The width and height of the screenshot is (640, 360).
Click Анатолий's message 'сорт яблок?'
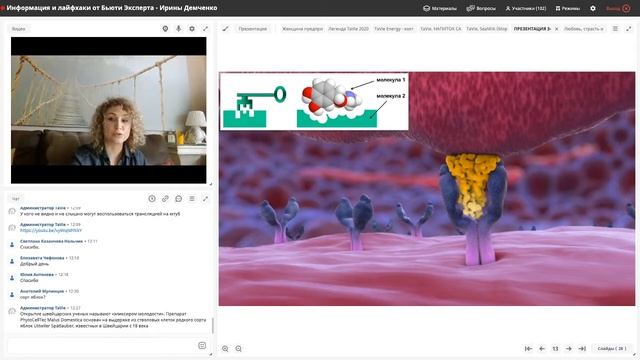pyautogui.click(x=33, y=297)
